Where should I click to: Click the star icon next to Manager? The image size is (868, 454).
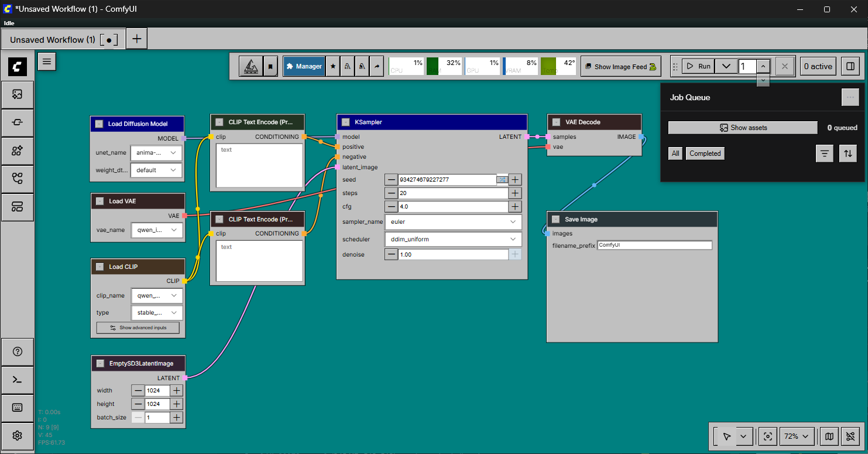tap(333, 67)
